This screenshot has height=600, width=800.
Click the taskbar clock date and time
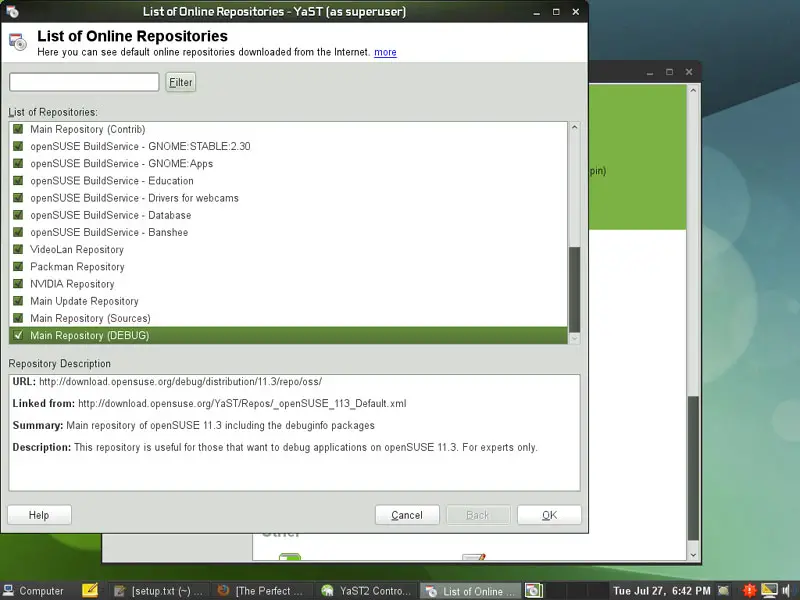pyautogui.click(x=662, y=591)
